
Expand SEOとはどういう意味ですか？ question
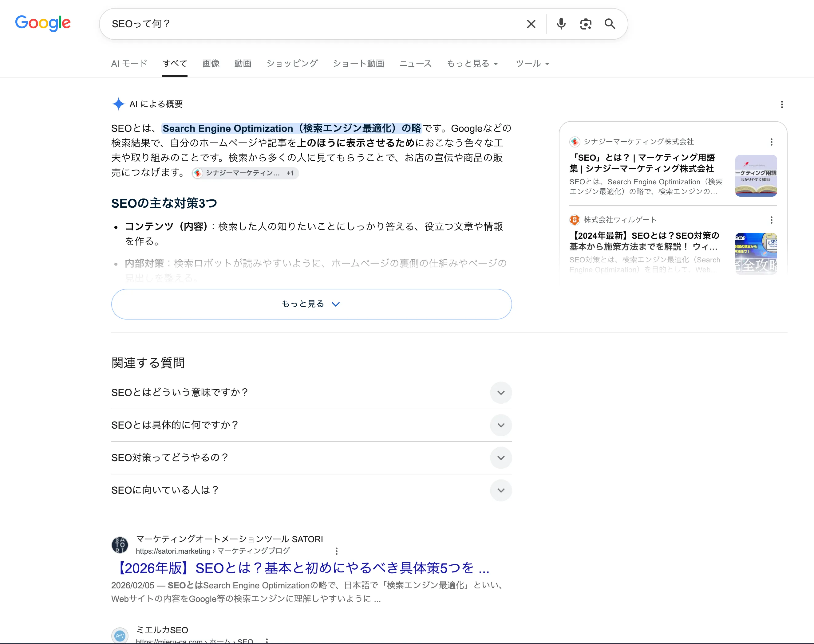[x=311, y=392]
